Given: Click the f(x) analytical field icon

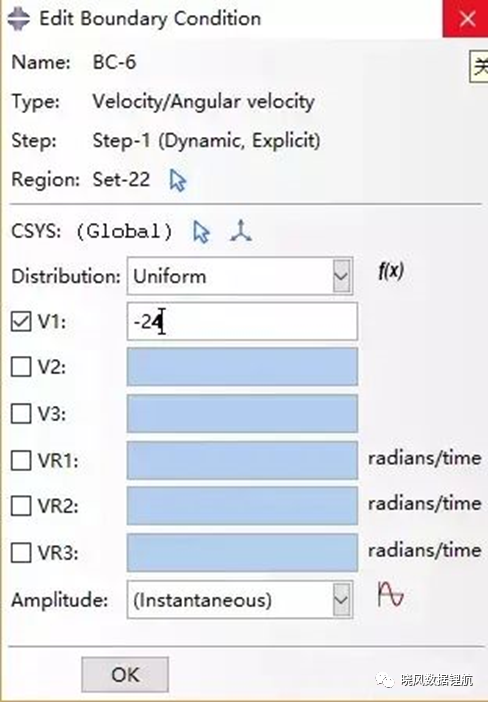Looking at the screenshot, I should pyautogui.click(x=391, y=271).
